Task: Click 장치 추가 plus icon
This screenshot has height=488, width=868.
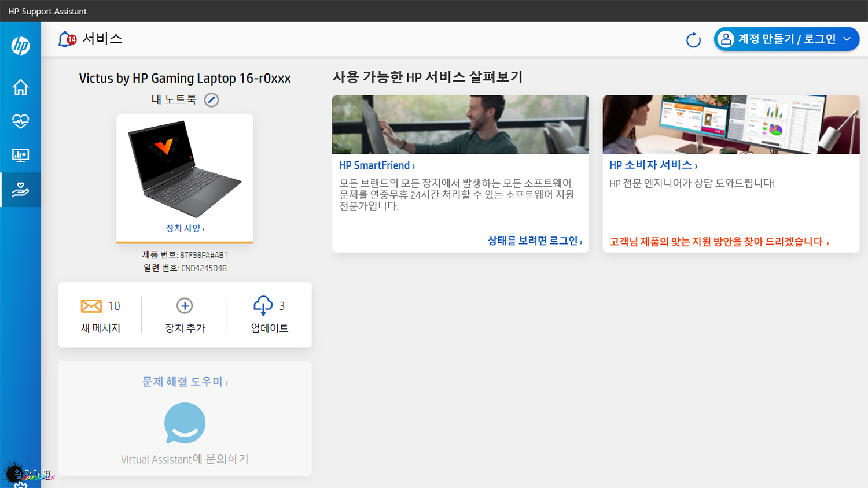Action: tap(185, 306)
